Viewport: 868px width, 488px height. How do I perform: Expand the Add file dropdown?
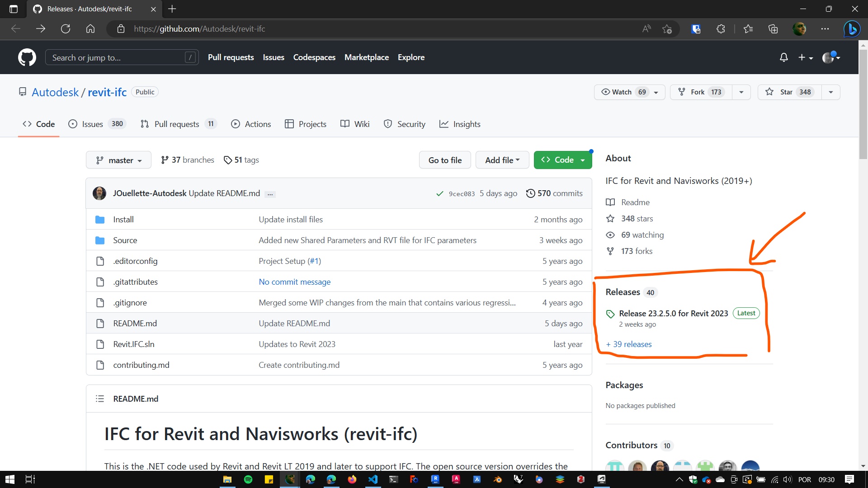pyautogui.click(x=502, y=160)
